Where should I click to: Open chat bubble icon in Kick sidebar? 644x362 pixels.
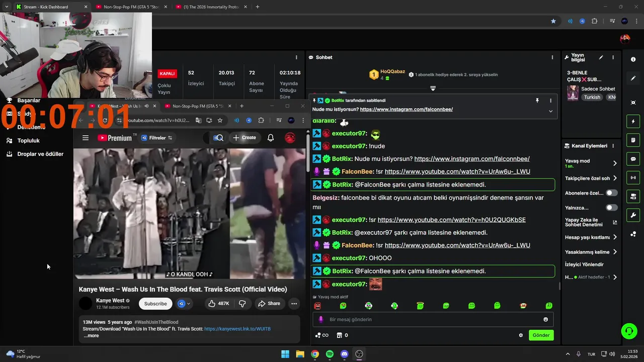[633, 159]
